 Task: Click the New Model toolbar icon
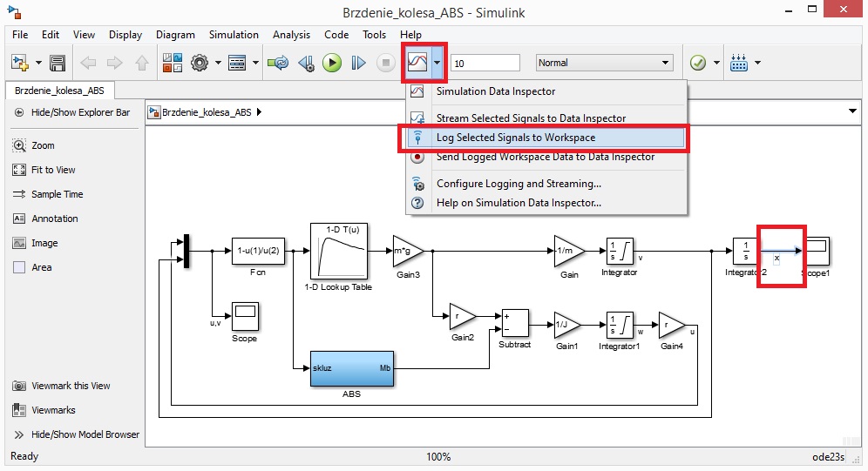pyautogui.click(x=20, y=63)
